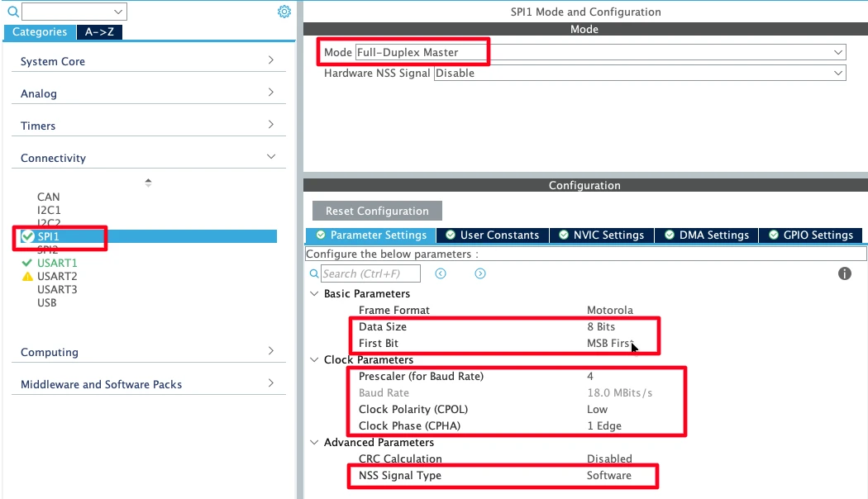This screenshot has width=868, height=499.
Task: Click the settings gear icon
Action: click(x=284, y=12)
